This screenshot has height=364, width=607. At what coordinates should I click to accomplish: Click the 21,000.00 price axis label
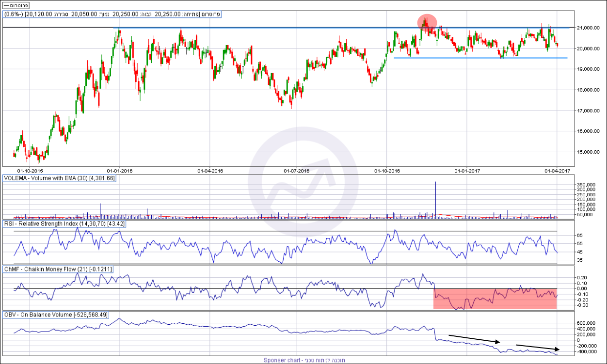(x=587, y=28)
